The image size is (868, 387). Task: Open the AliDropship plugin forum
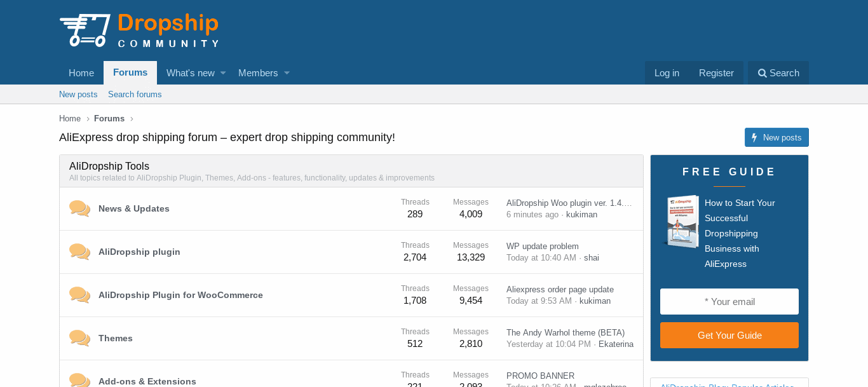tap(139, 252)
